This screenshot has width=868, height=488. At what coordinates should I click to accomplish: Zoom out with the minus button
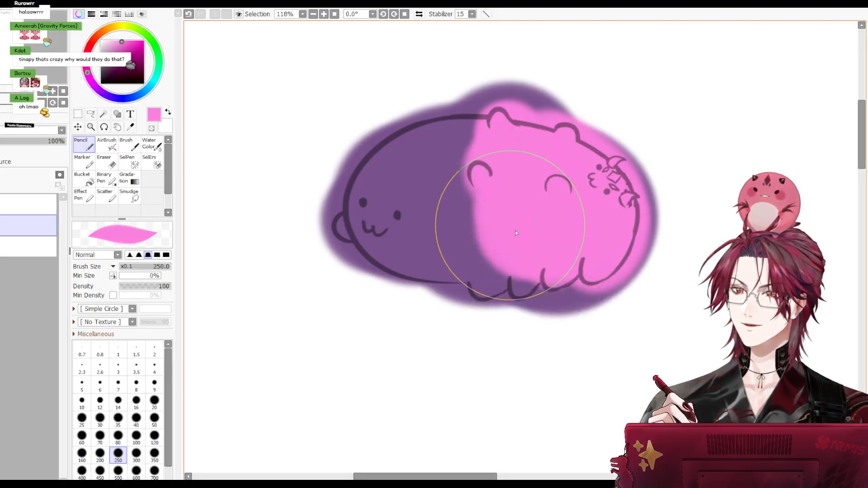click(313, 14)
